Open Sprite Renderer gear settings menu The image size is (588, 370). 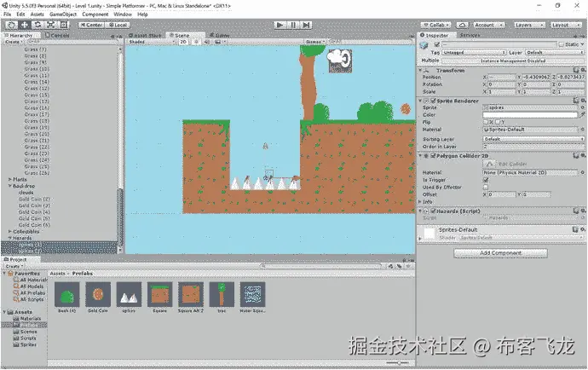(583, 101)
